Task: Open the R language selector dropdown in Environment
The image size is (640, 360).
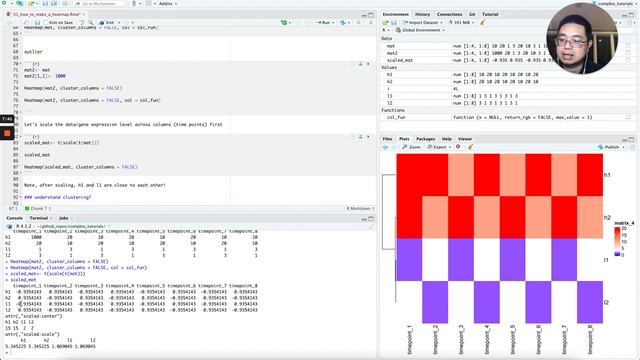Action: (x=385, y=30)
